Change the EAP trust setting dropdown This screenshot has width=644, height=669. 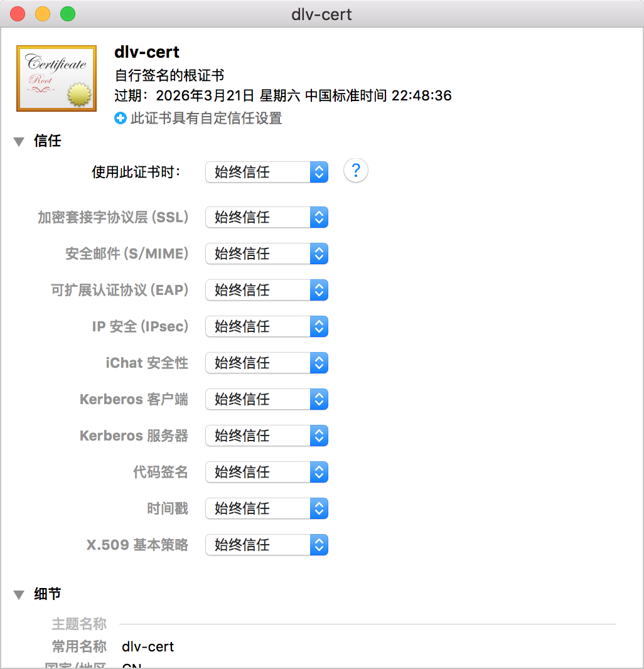266,290
